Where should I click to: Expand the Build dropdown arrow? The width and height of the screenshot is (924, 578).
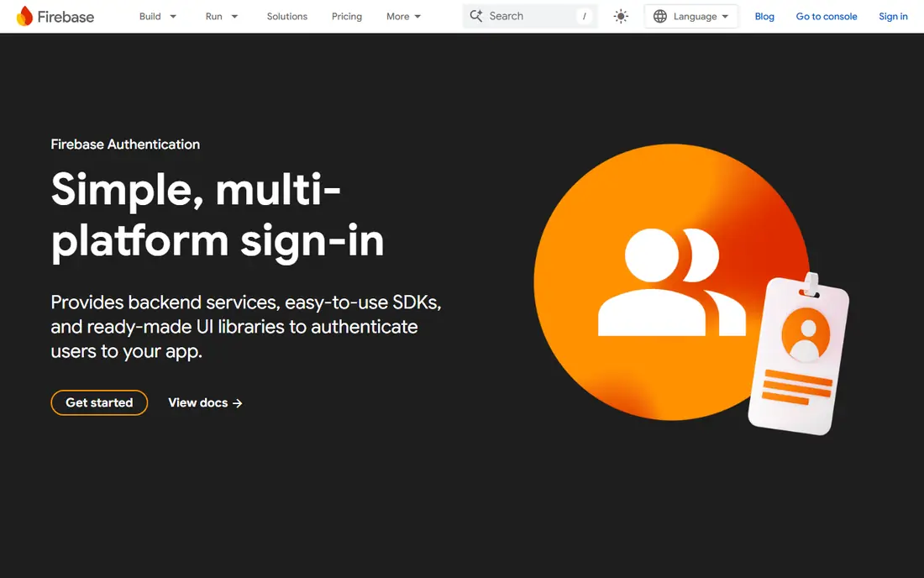[173, 17]
